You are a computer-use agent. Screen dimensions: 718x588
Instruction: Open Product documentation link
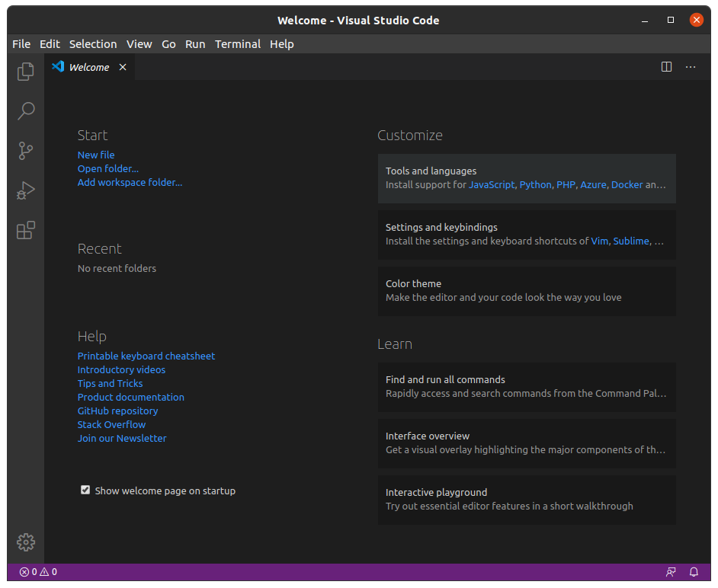point(131,397)
